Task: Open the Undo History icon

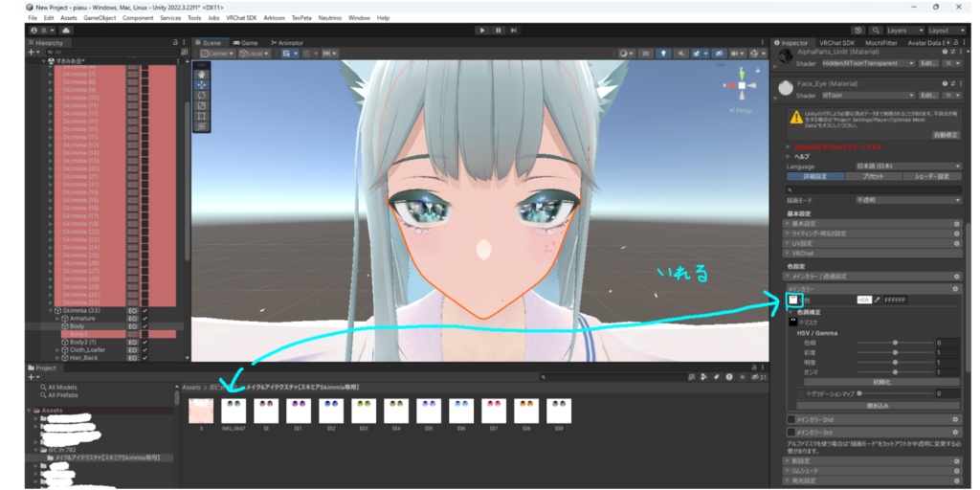Action: [x=858, y=30]
